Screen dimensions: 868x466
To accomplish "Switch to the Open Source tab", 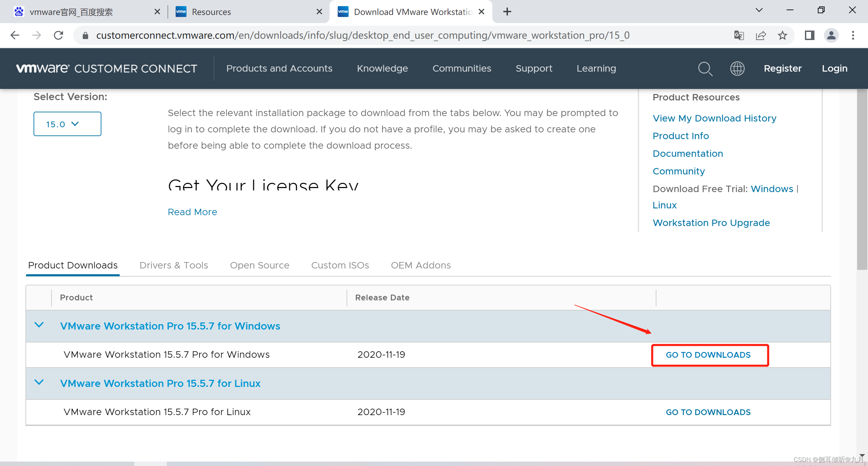I will tap(259, 265).
